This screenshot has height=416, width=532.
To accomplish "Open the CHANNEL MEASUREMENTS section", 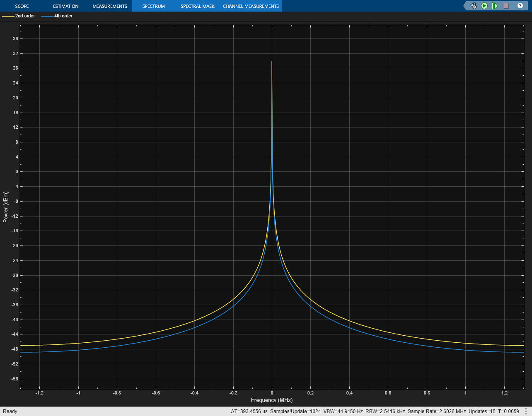I will coord(251,6).
